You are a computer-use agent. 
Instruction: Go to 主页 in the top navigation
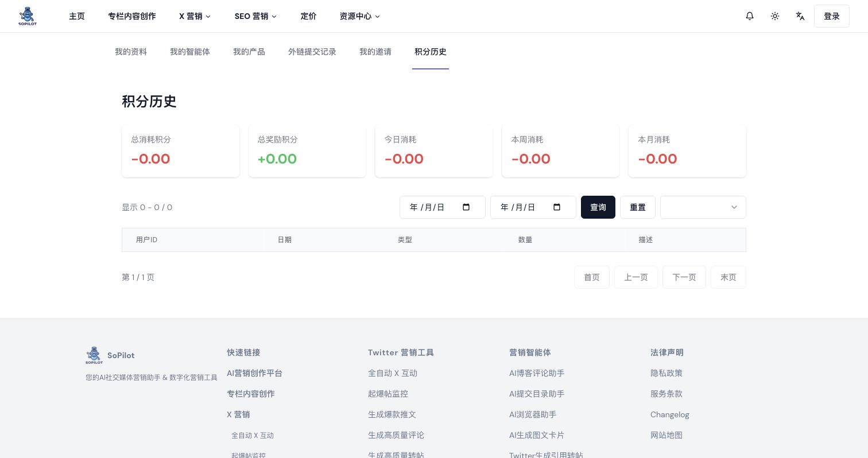[x=77, y=16]
